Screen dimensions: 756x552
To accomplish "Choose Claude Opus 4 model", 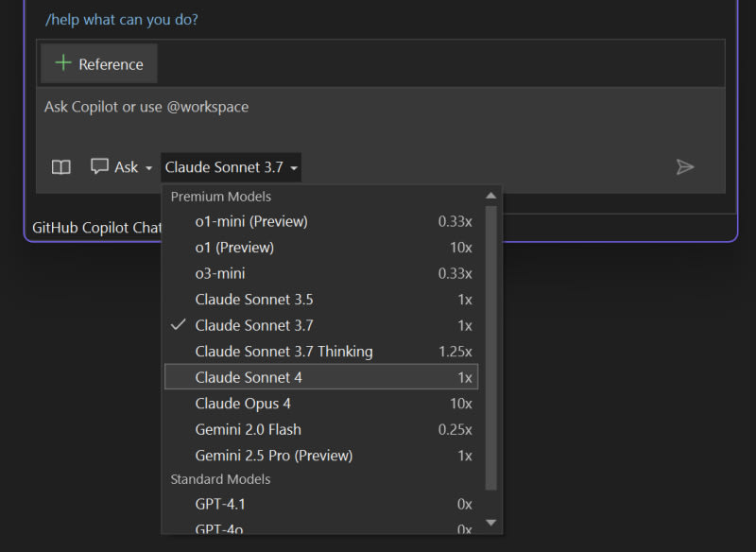I will coord(321,404).
